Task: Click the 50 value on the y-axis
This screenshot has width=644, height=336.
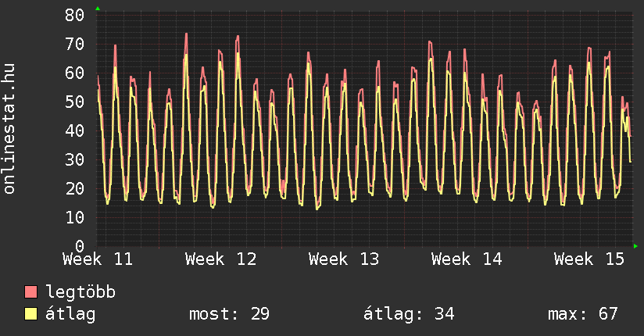Action: 74,102
